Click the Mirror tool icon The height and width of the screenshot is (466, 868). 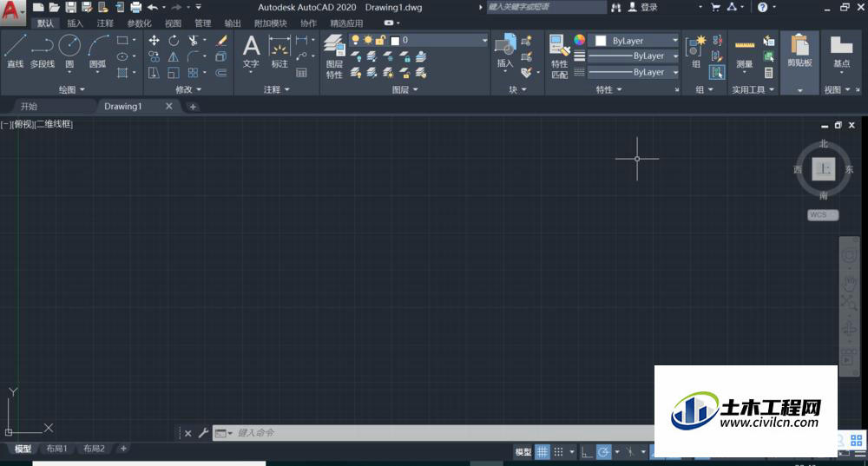[174, 56]
